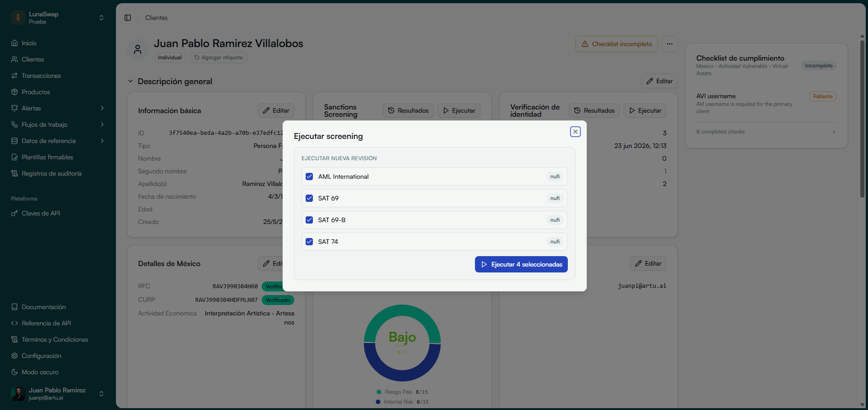Click the LunaSwap logo icon
The height and width of the screenshot is (410, 868).
click(x=18, y=18)
